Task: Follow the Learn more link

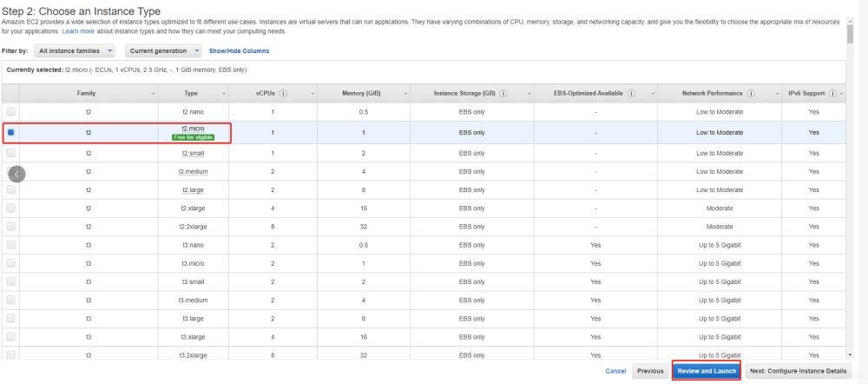Action: tap(78, 31)
